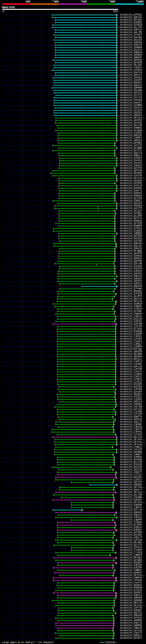Select the UniRef100_Q70EZ8 row label

pos(131,25)
